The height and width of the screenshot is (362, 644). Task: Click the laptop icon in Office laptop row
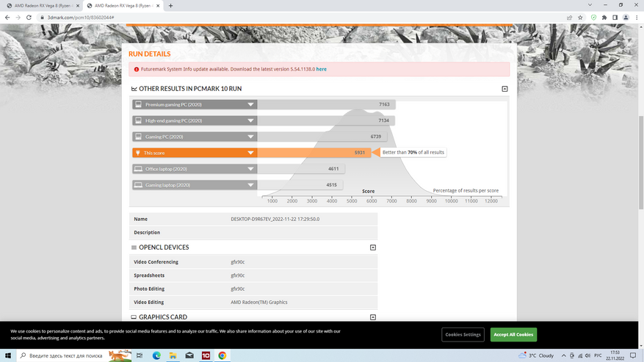(138, 169)
